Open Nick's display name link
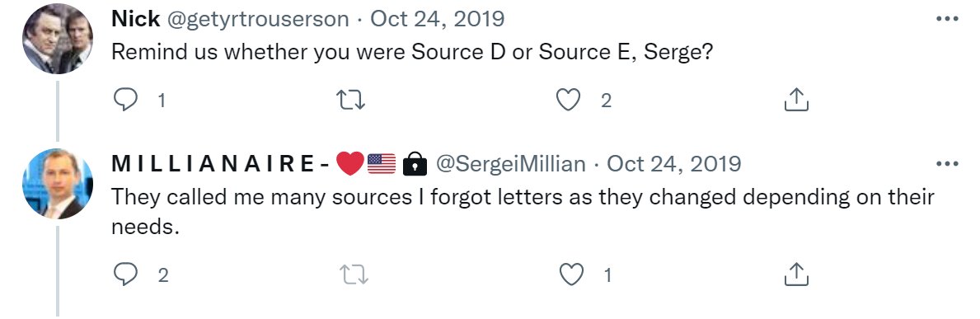The image size is (980, 319). tap(136, 19)
